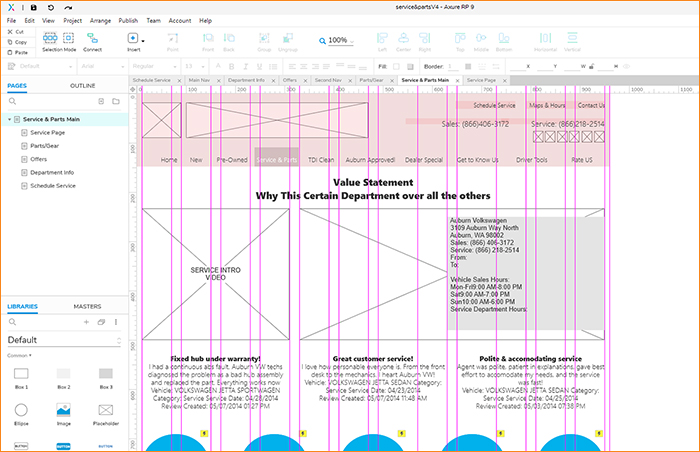
Task: Select the Placeholder widget in library
Action: click(105, 409)
